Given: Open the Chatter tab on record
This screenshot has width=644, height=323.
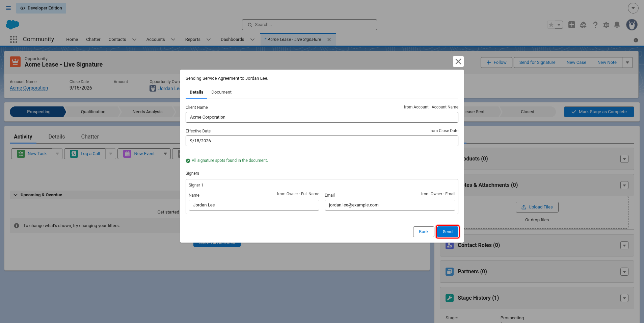Looking at the screenshot, I should coord(90,137).
